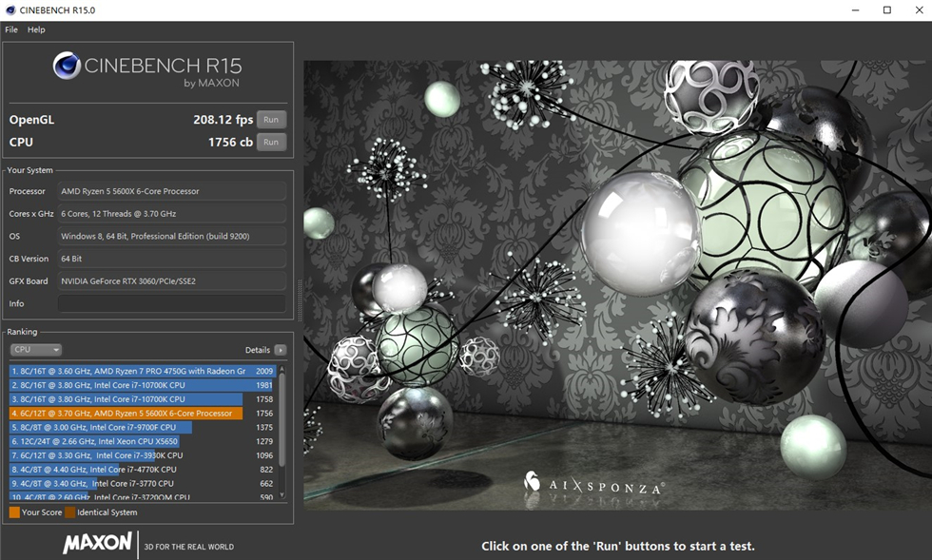Select ranking entry Ryzen 7 PRO 4750G
Screen dimensions: 932x560
pos(142,371)
